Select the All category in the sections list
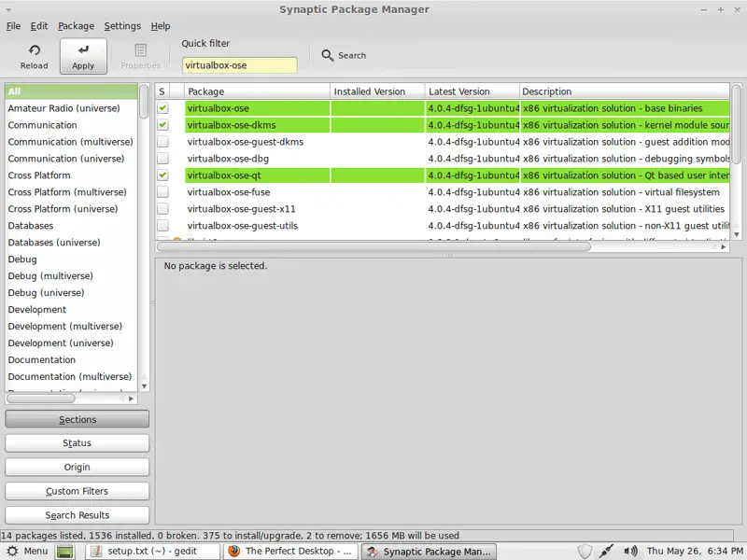 (x=72, y=91)
